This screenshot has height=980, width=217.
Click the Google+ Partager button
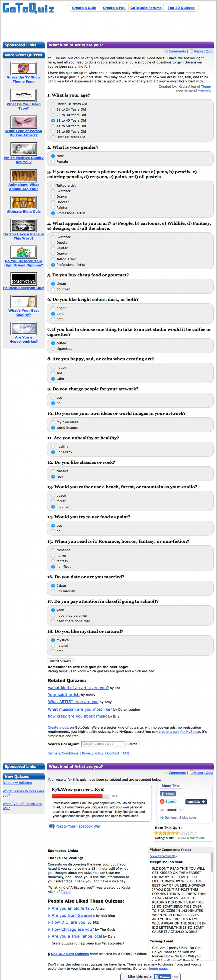[168, 810]
